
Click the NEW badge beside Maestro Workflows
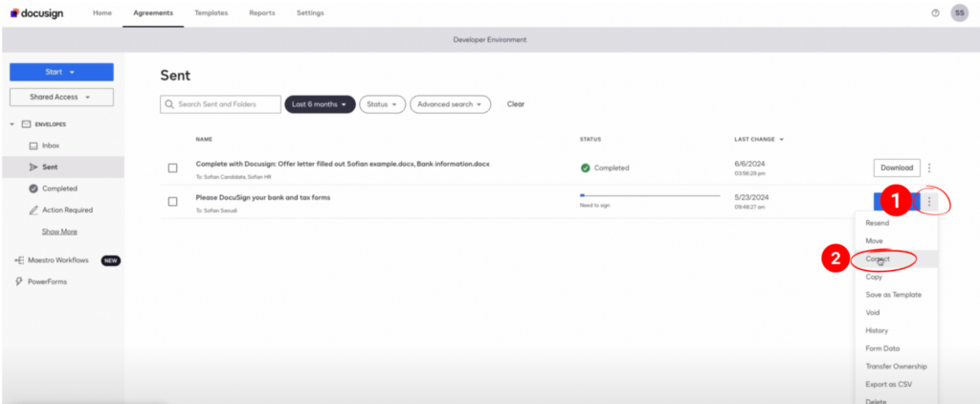pyautogui.click(x=111, y=260)
